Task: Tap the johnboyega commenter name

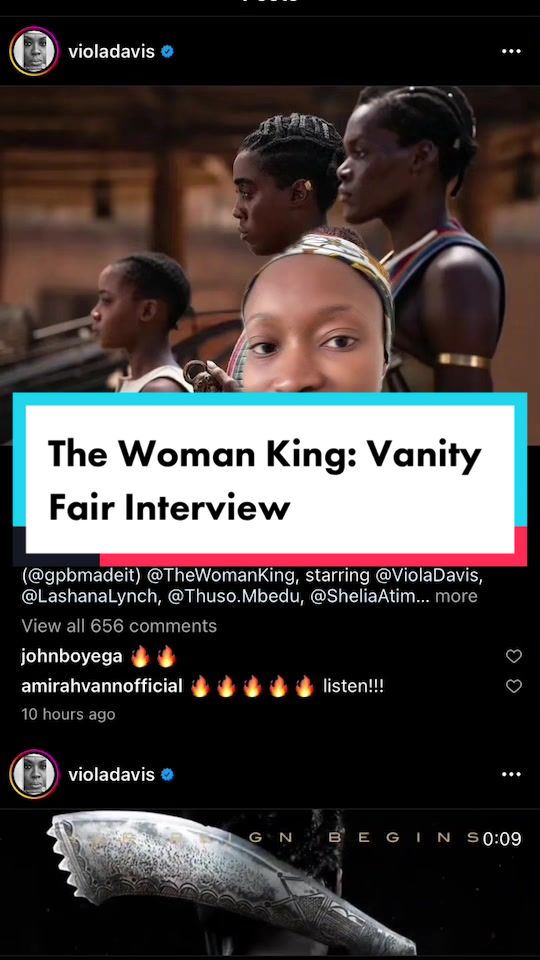Action: pyautogui.click(x=72, y=657)
